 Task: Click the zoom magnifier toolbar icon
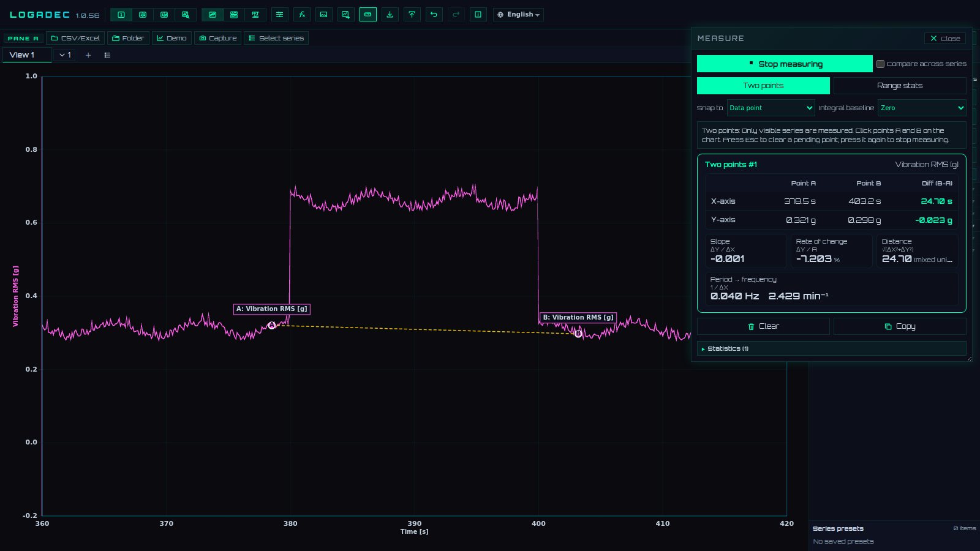click(x=186, y=15)
